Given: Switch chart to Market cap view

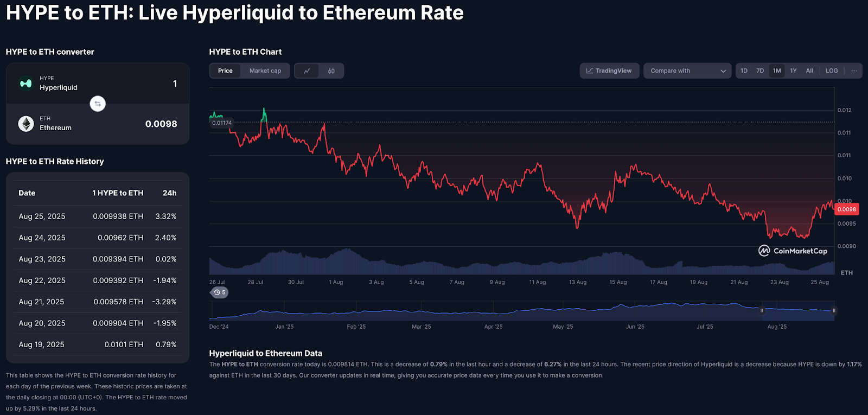Looking at the screenshot, I should (x=265, y=71).
